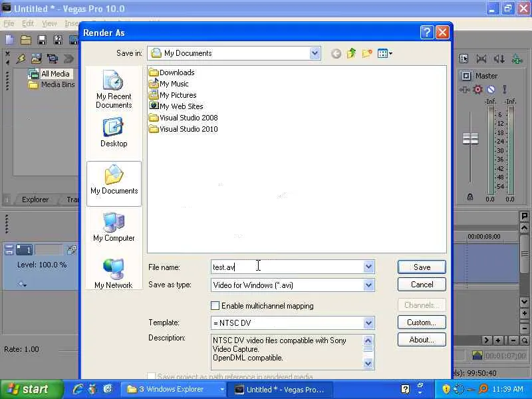Click Vegas Save project disk icon

click(x=42, y=40)
